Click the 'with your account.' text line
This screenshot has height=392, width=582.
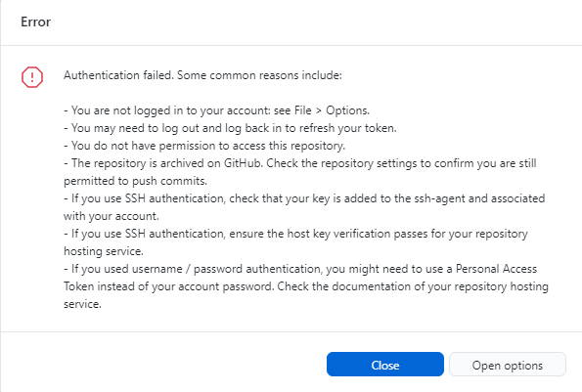112,216
